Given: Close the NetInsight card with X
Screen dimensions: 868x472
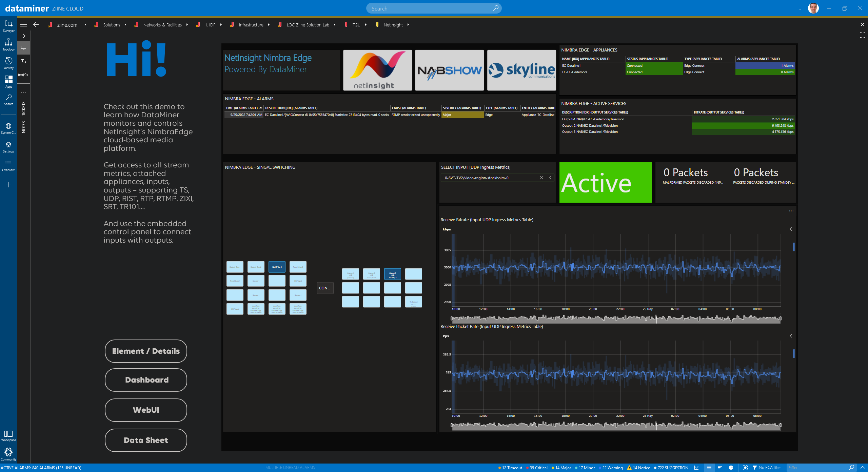Looking at the screenshot, I should [862, 24].
